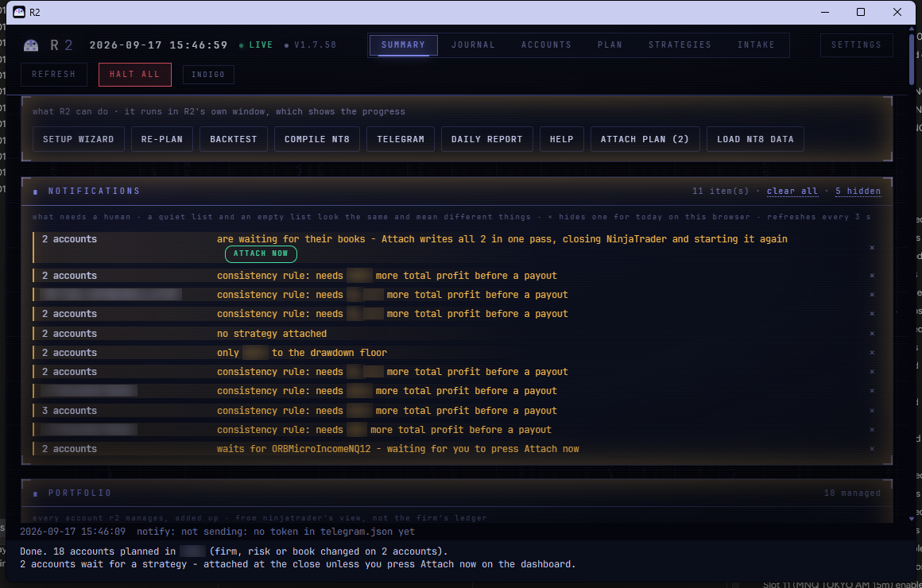
Task: Click the 'V1.7.58' version label
Action: click(316, 45)
